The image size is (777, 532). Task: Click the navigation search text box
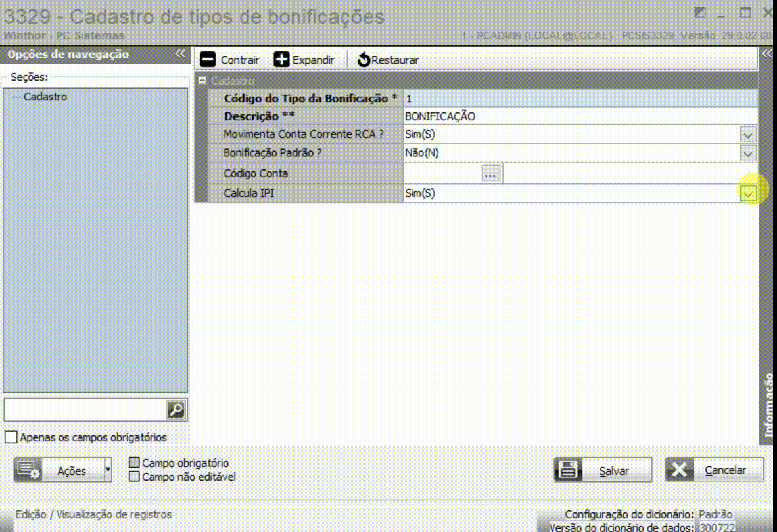click(x=85, y=410)
